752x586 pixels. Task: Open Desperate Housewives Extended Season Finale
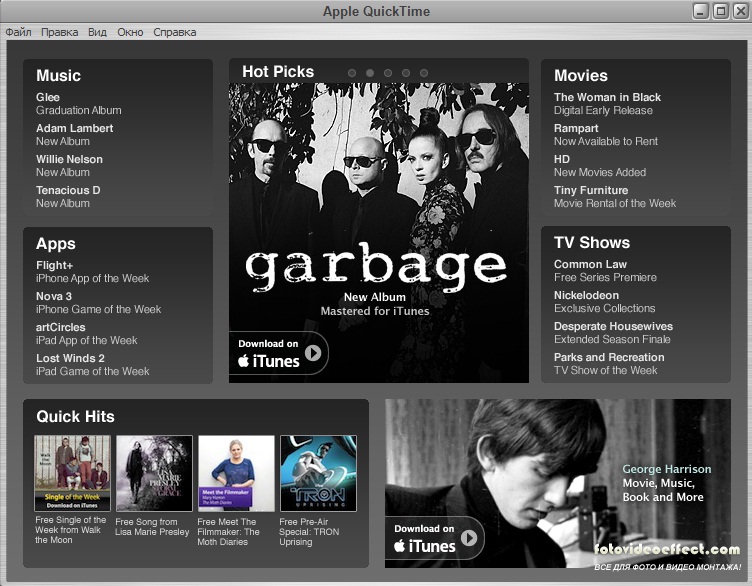[x=613, y=333]
